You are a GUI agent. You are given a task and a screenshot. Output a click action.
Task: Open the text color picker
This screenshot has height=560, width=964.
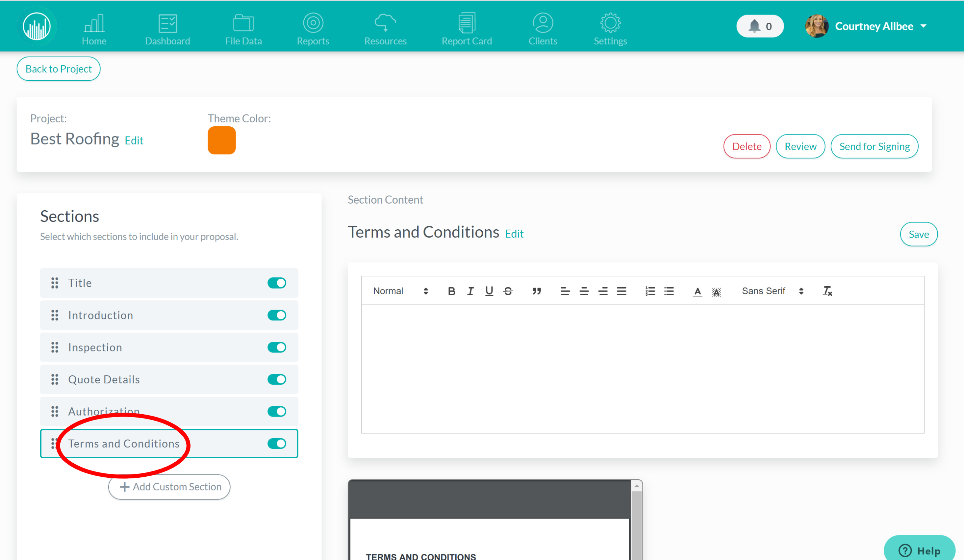coord(698,292)
